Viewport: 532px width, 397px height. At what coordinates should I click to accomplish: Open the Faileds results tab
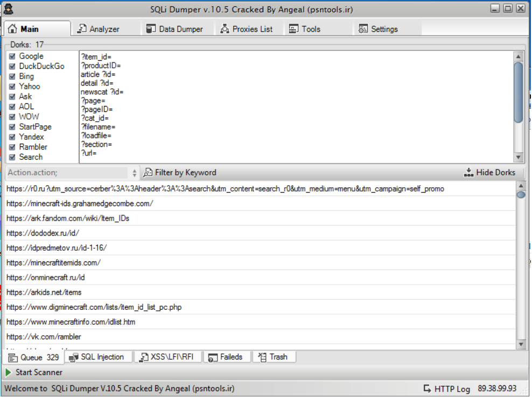(x=226, y=357)
